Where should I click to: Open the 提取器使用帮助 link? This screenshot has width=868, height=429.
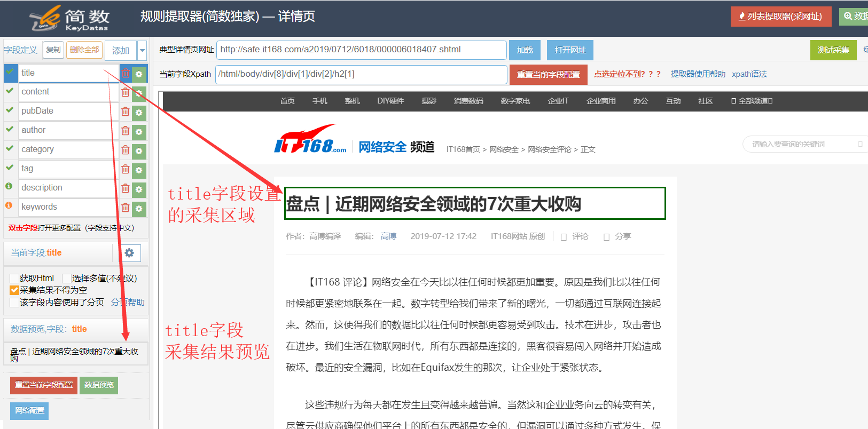(x=698, y=74)
